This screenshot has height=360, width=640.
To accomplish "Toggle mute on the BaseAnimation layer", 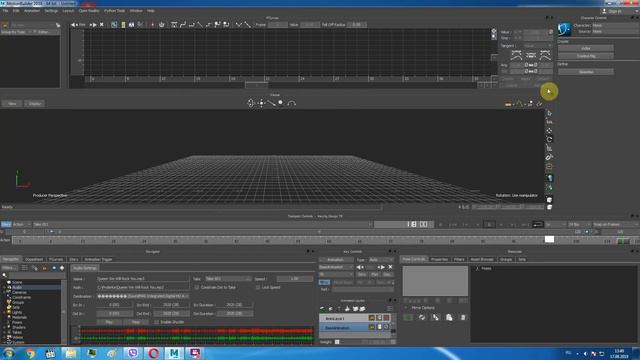I will tap(386, 327).
